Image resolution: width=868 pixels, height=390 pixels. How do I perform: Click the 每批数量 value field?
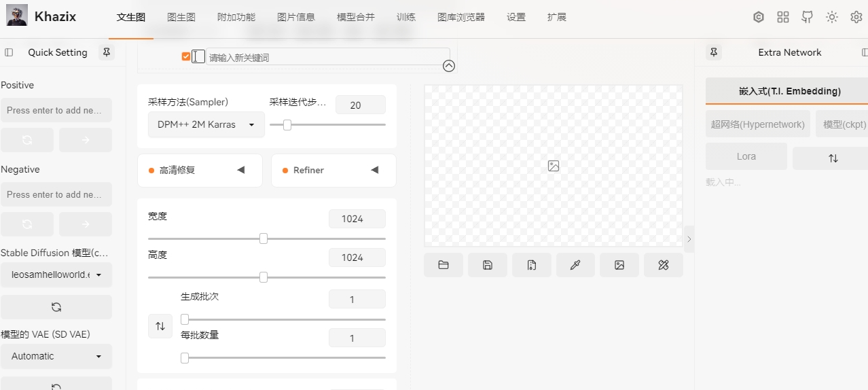point(357,338)
